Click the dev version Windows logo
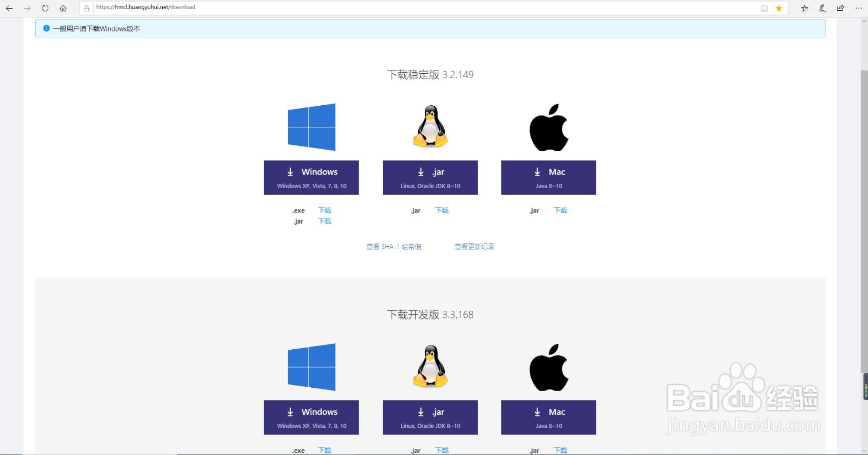The height and width of the screenshot is (455, 868). click(311, 367)
